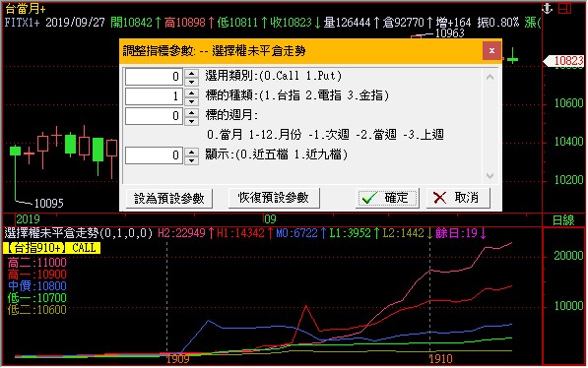Click the 選用類別 input field

[x=154, y=77]
